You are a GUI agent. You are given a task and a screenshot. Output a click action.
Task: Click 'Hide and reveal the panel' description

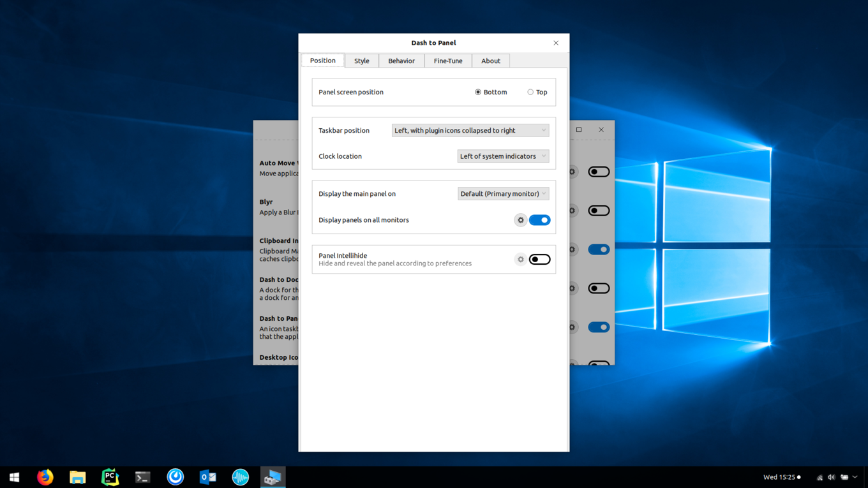tap(395, 263)
